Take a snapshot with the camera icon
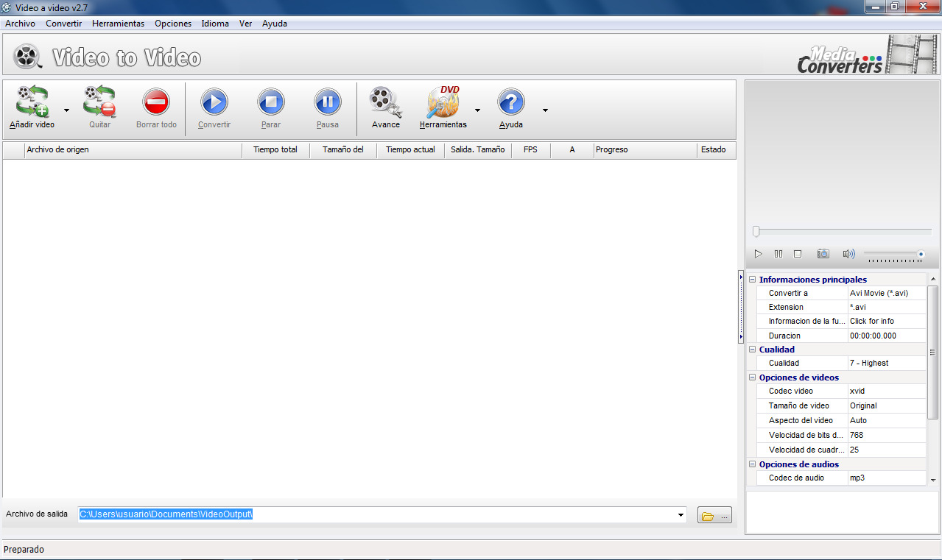The width and height of the screenshot is (942, 560). [823, 254]
